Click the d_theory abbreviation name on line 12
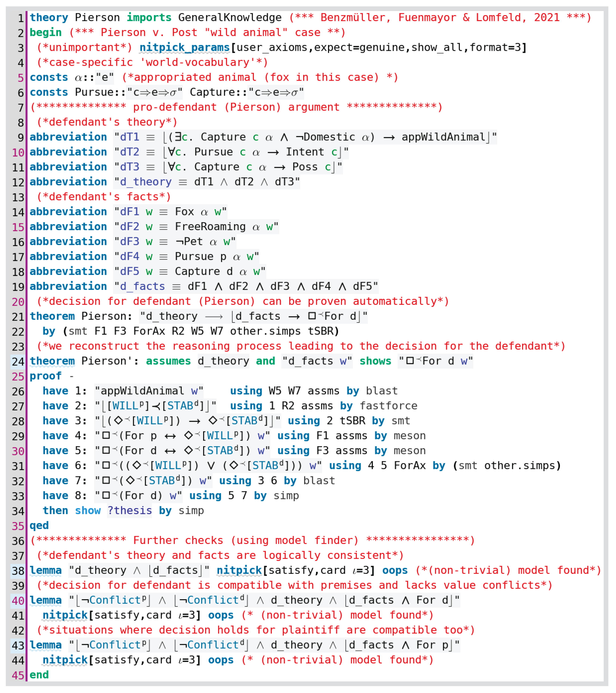The width and height of the screenshot is (616, 693). tap(146, 182)
